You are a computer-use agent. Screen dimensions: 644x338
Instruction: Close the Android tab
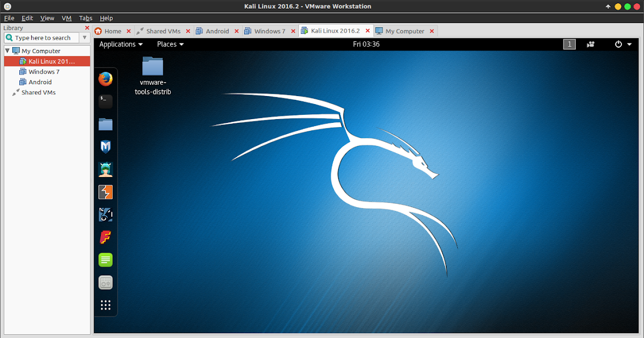click(x=236, y=31)
